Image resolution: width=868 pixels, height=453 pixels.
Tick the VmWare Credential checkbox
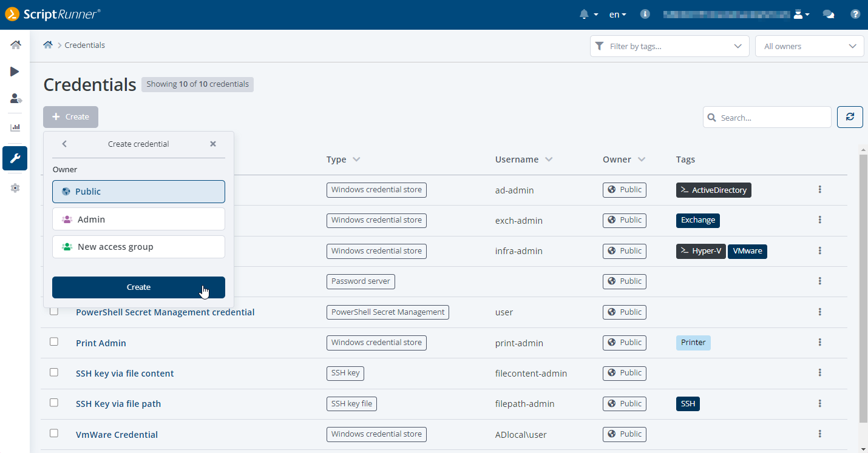coord(54,434)
